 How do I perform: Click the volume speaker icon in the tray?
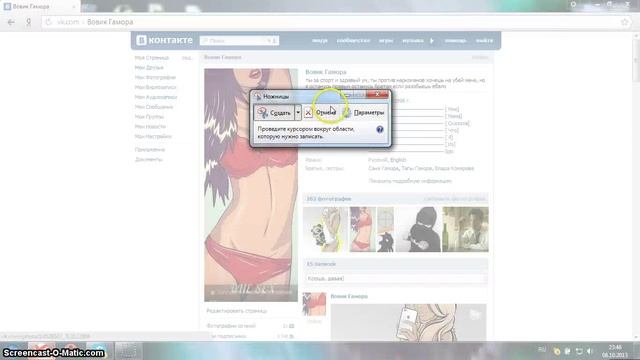[590, 351]
